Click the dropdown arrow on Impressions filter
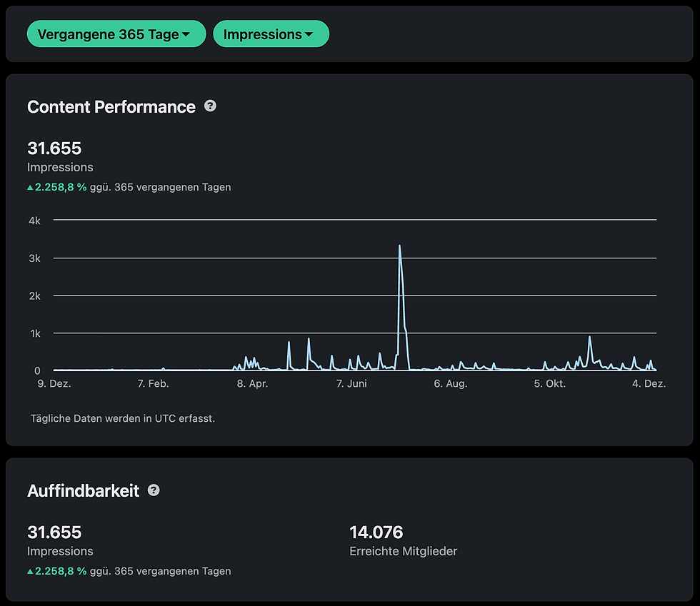The width and height of the screenshot is (700, 606). 310,33
